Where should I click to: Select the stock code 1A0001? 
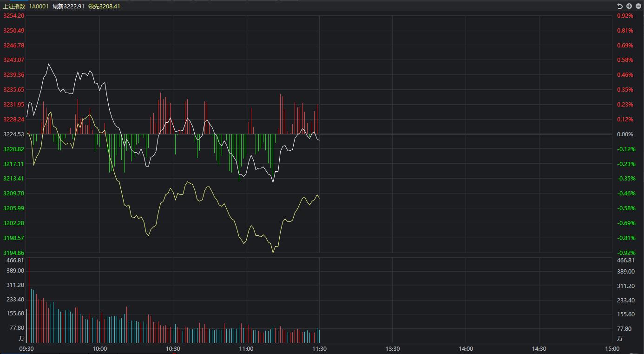(x=39, y=7)
